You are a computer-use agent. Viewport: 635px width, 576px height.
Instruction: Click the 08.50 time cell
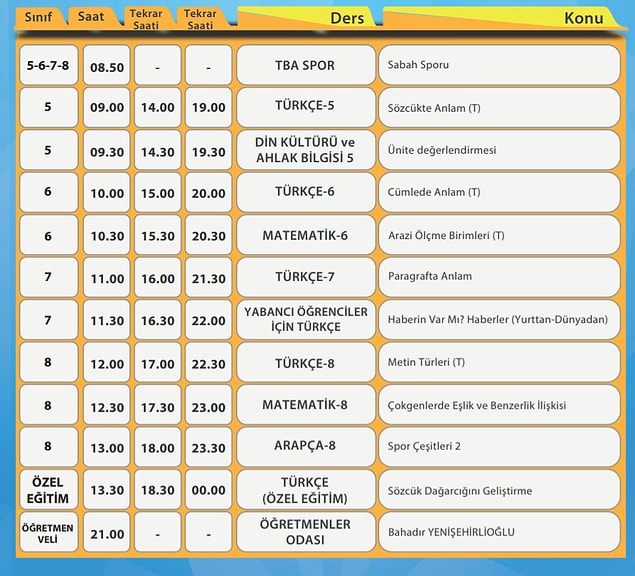(107, 65)
